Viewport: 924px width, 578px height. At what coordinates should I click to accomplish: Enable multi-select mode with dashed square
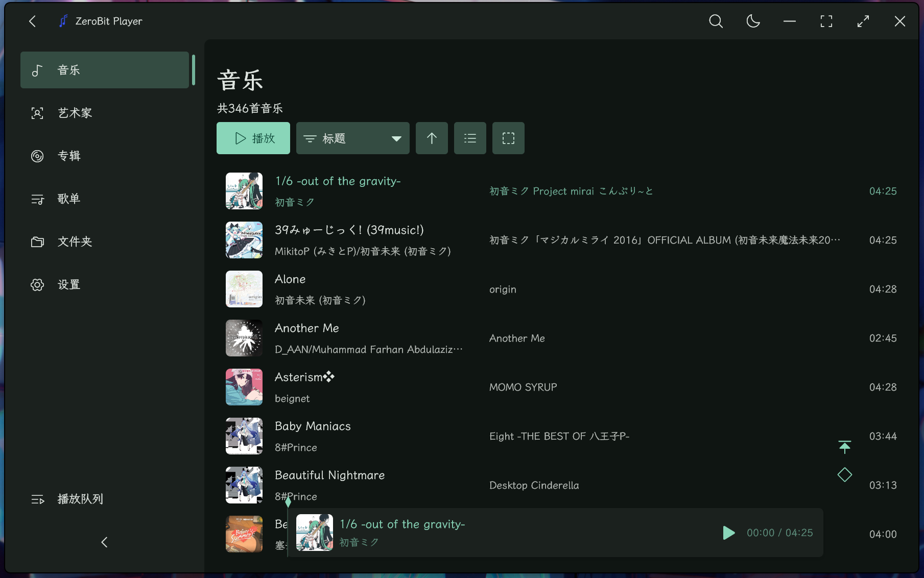click(508, 138)
